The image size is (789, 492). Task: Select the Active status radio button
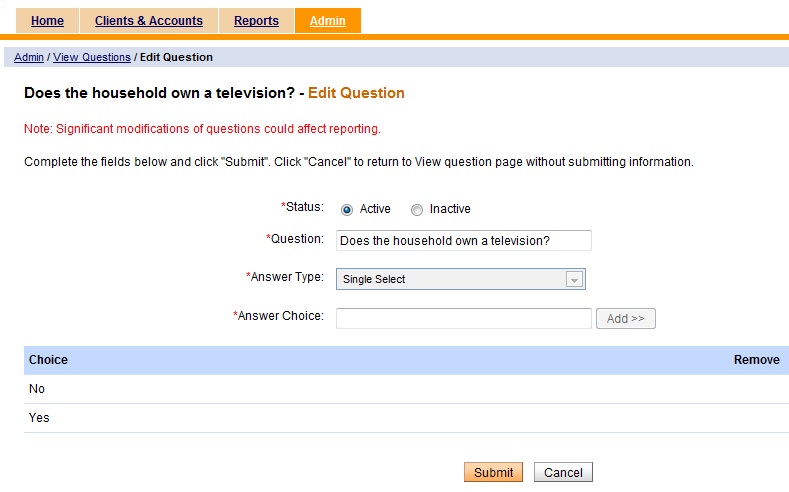point(347,210)
